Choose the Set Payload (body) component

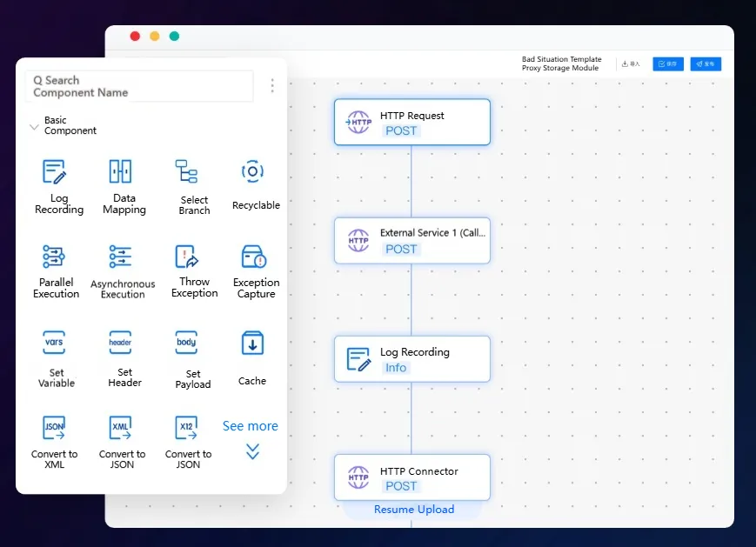pos(193,360)
